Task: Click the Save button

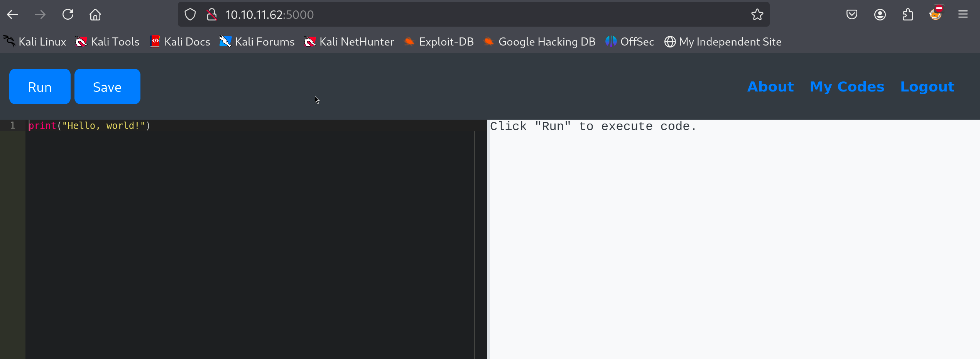Action: pos(107,86)
